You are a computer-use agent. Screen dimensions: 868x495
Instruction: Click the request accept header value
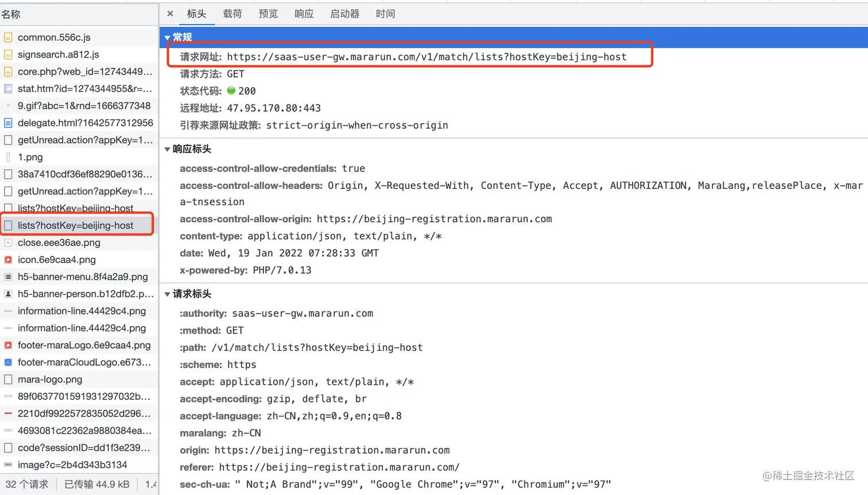coord(317,382)
